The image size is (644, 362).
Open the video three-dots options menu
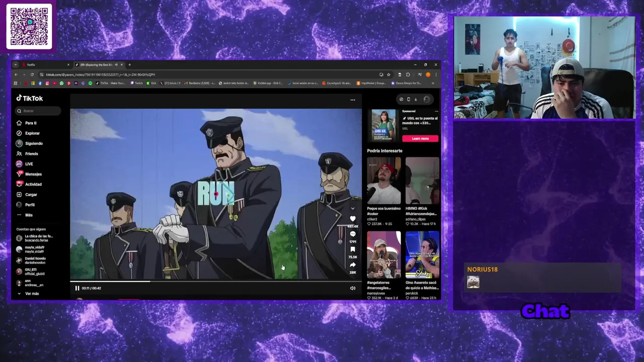click(x=353, y=100)
